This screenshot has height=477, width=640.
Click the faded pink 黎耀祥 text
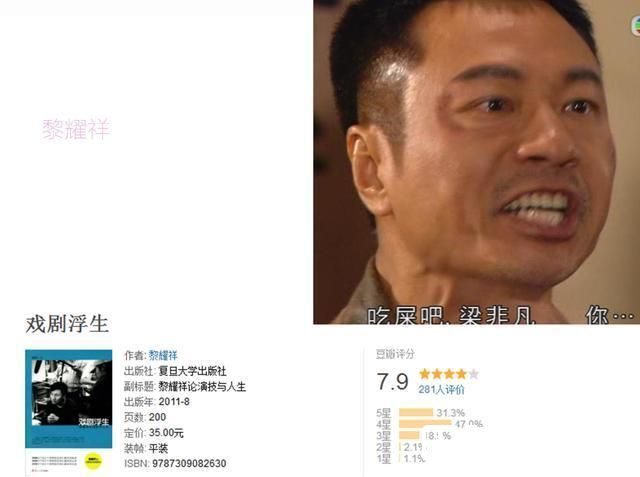click(76, 129)
